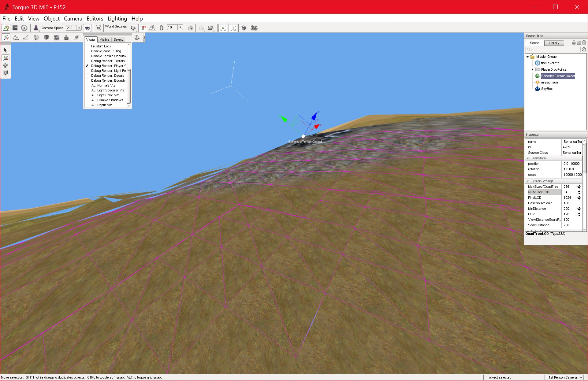The width and height of the screenshot is (588, 381).
Task: Click the Shape Editor wireframe cube icon
Action: point(137,38)
